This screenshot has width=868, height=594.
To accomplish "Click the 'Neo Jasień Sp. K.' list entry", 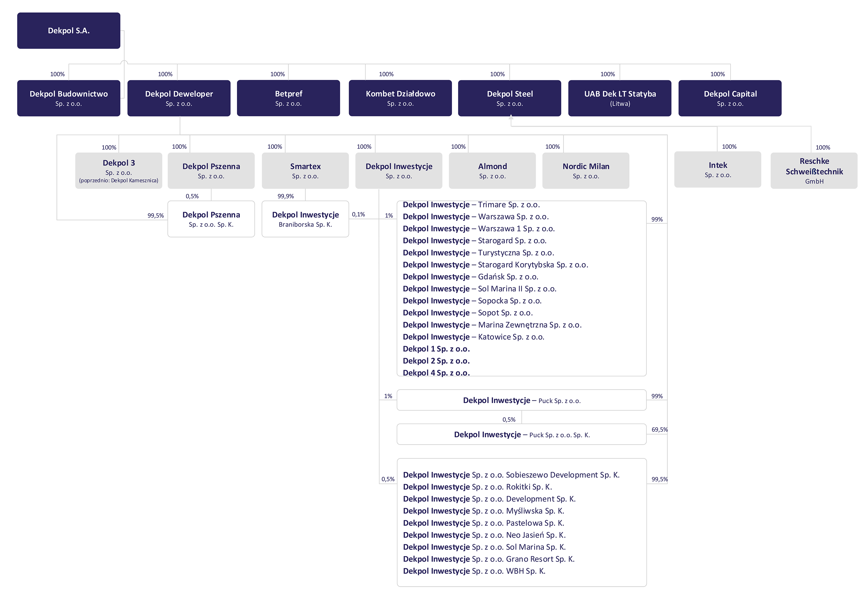I will tap(484, 535).
